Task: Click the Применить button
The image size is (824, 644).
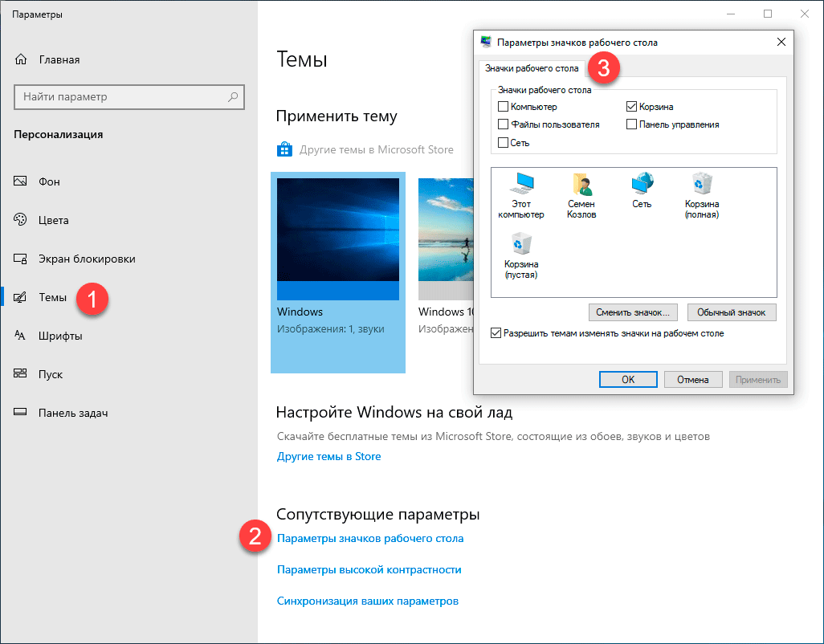Action: coord(758,379)
